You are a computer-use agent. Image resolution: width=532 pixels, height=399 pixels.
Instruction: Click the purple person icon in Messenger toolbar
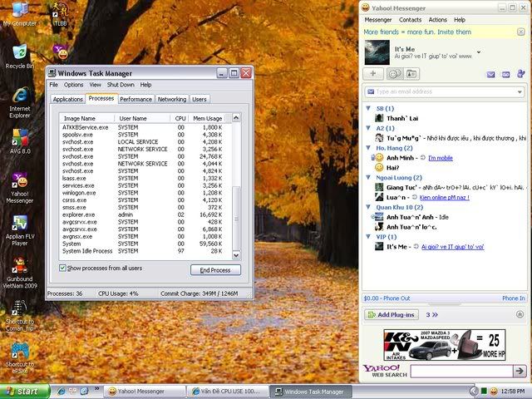point(520,74)
